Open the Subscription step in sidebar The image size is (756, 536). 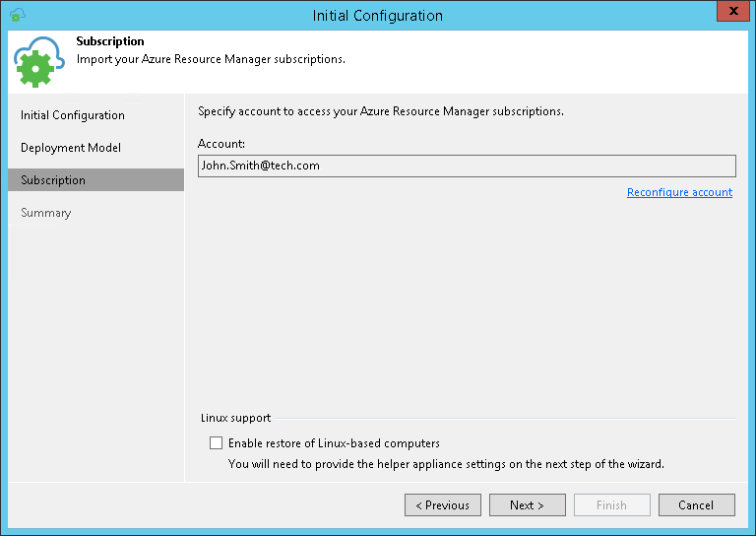(53, 180)
